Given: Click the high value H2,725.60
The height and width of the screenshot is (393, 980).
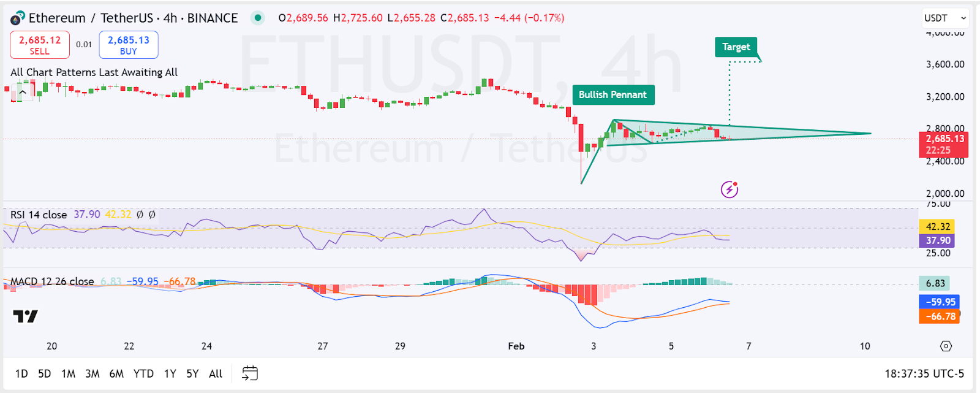Looking at the screenshot, I should pos(358,18).
